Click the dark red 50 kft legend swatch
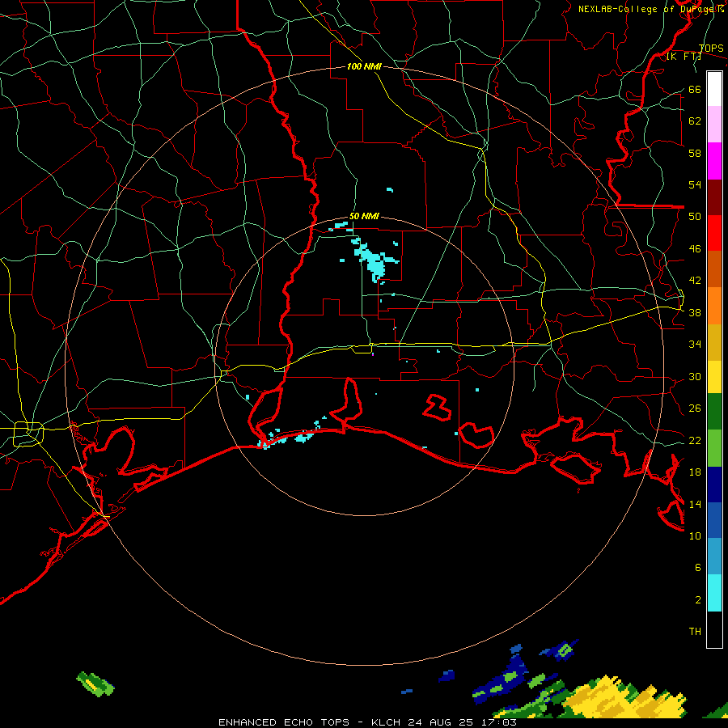This screenshot has height=728, width=728. point(714,197)
